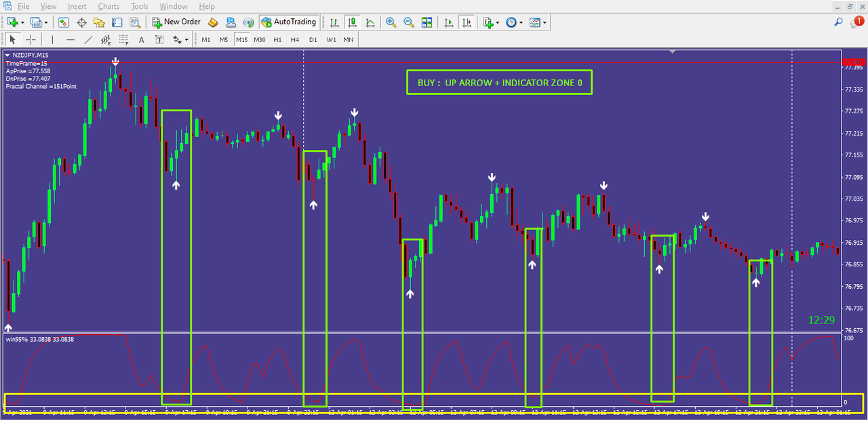
Task: Expand the Indicators list dropdown
Action: [498, 22]
